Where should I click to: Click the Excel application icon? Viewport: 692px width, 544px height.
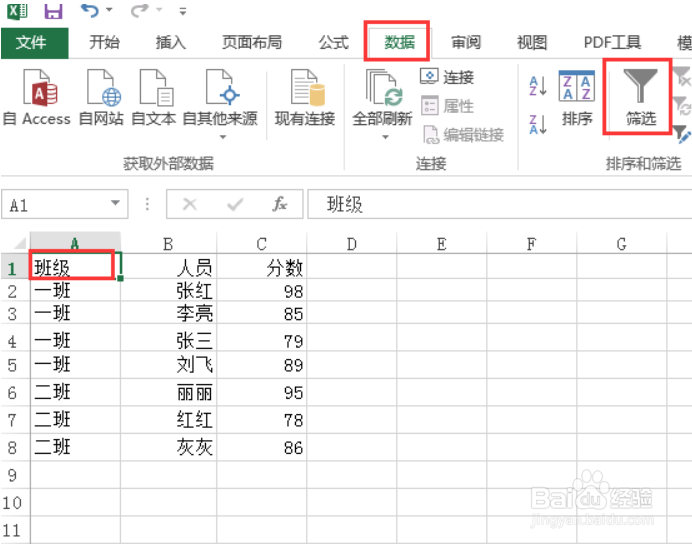click(x=17, y=11)
